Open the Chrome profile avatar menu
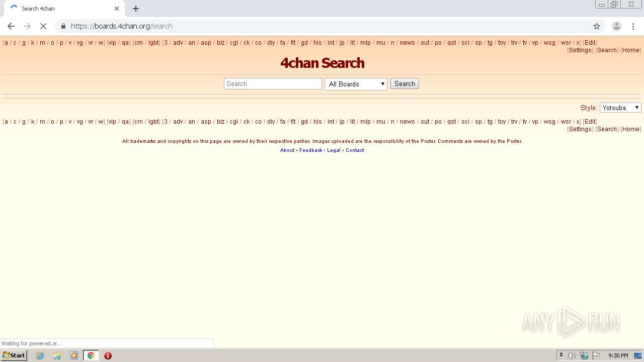This screenshot has width=644, height=362. [616, 26]
